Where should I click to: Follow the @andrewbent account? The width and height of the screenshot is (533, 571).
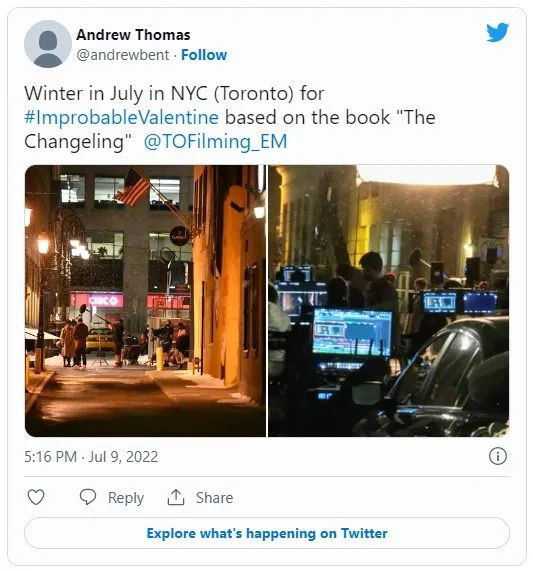click(x=204, y=55)
